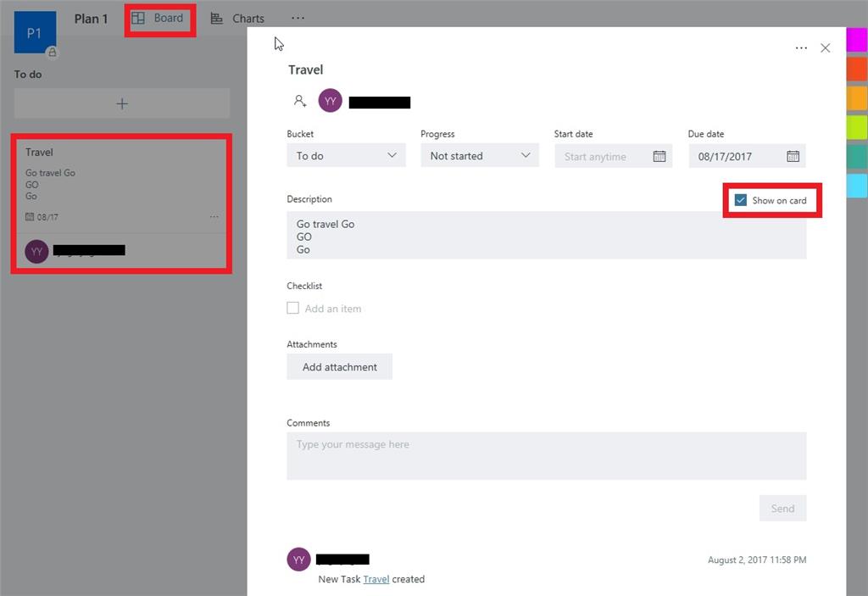The height and width of the screenshot is (596, 868).
Task: Tick the checklist Add an item checkbox
Action: click(292, 308)
